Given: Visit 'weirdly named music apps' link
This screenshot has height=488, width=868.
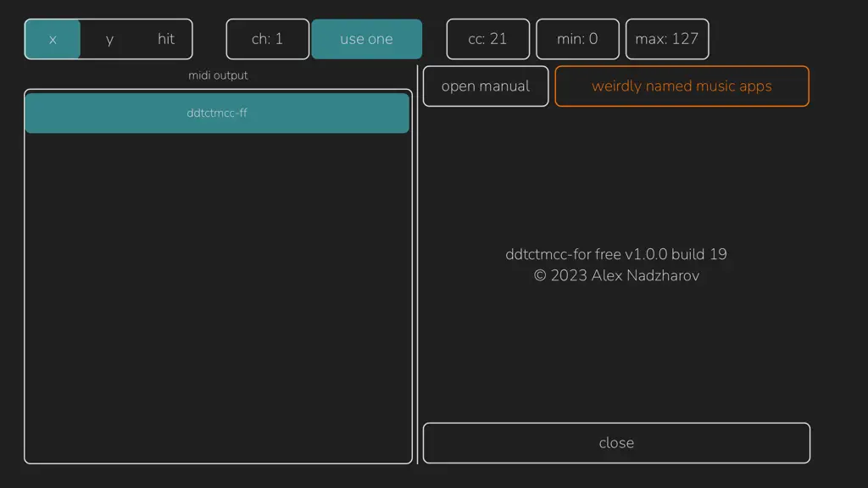Looking at the screenshot, I should point(682,86).
